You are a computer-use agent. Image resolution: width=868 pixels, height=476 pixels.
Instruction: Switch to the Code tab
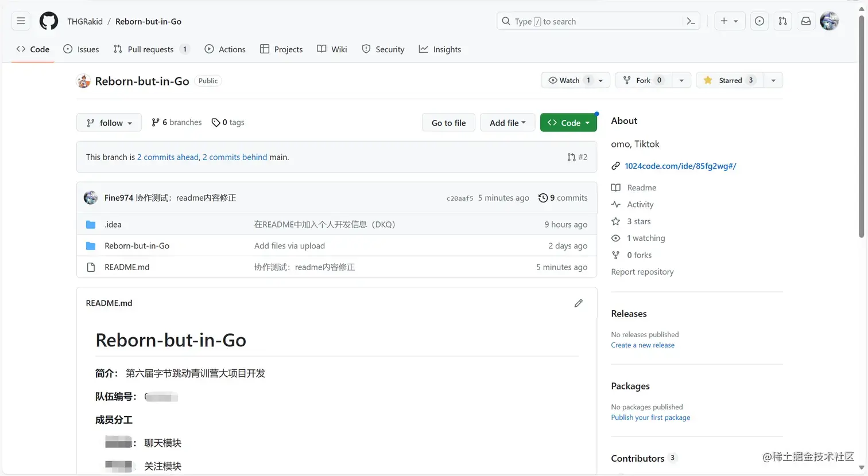33,49
